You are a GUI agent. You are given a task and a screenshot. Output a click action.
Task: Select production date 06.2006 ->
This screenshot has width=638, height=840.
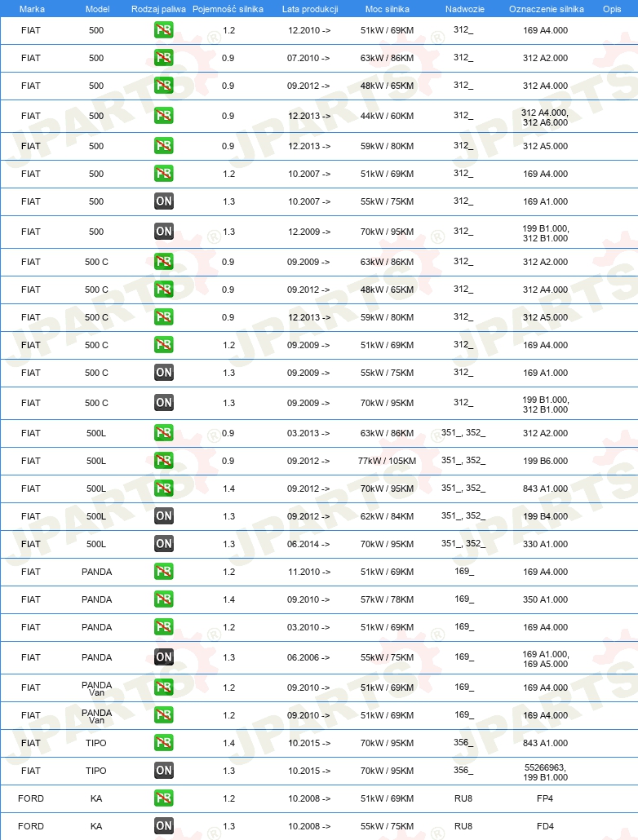tap(308, 657)
